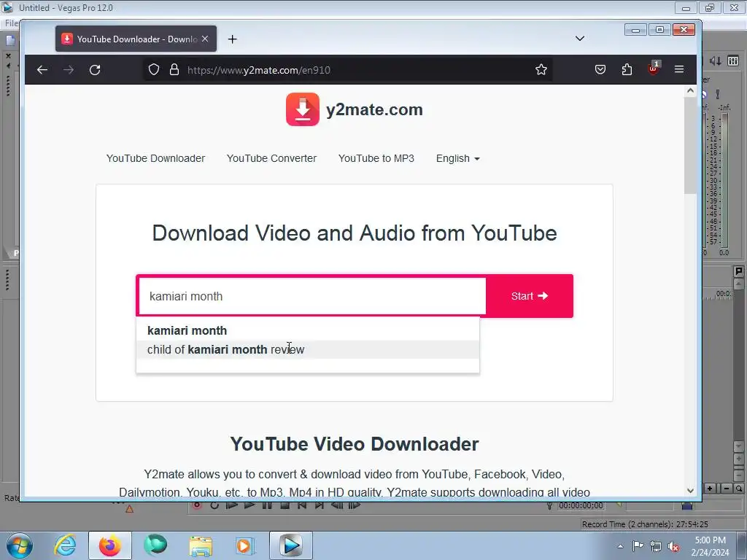Open the YouTube Converter nav link
The image size is (747, 560).
coord(271,158)
